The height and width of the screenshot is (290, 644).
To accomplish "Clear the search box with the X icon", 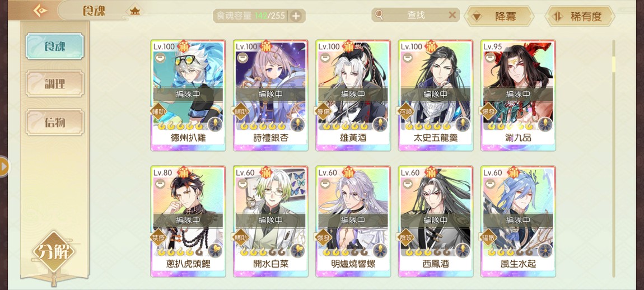I will click(452, 15).
